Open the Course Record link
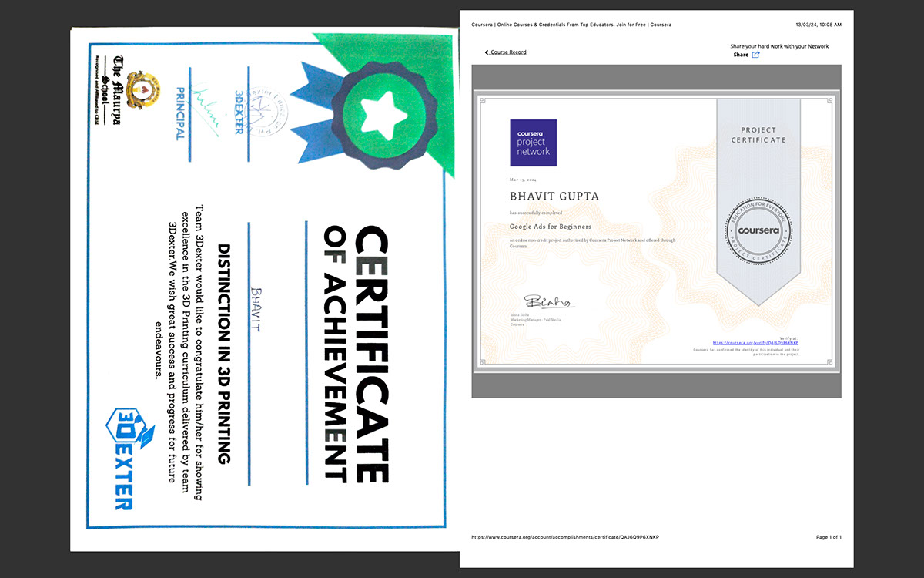924x578 pixels. (508, 52)
